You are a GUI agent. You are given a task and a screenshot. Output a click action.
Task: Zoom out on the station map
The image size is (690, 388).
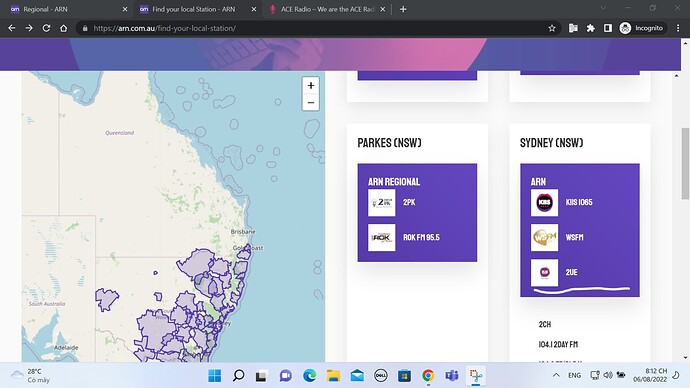(311, 102)
